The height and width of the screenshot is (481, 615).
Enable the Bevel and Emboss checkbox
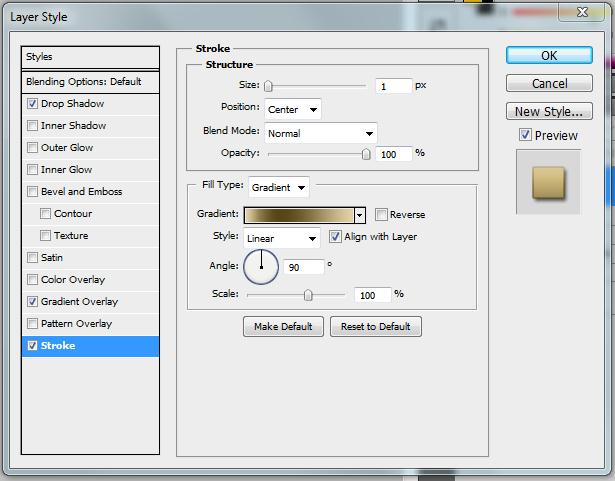coord(34,192)
